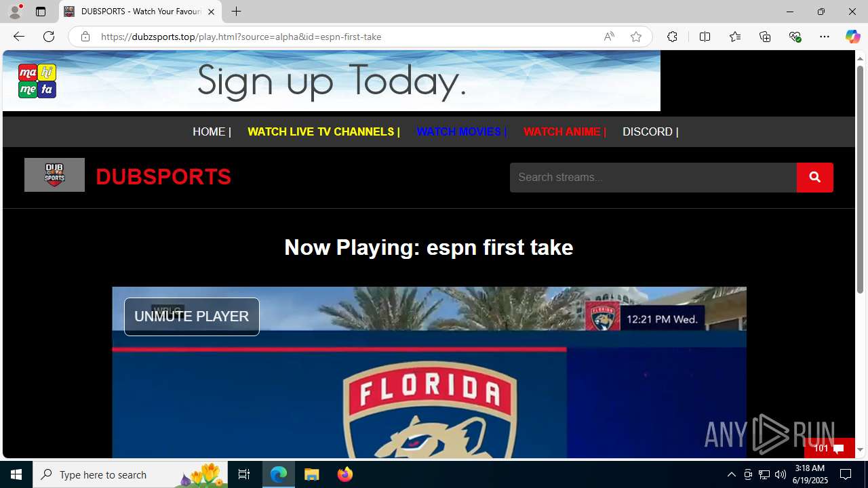Viewport: 868px width, 488px height.
Task: Click scrollbar up arrow
Action: click(x=860, y=58)
